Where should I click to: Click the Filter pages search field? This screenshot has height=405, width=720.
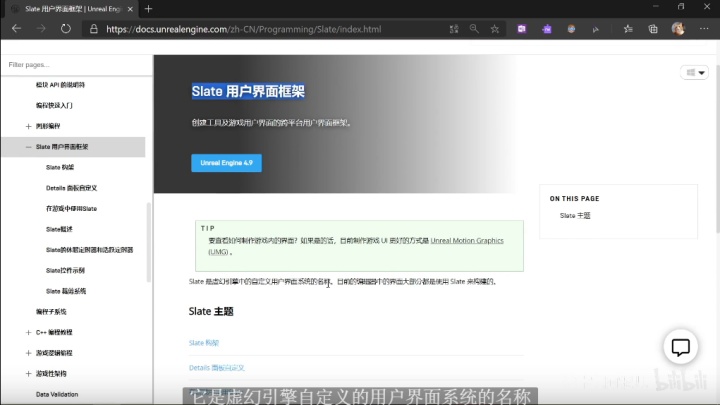pyautogui.click(x=76, y=65)
